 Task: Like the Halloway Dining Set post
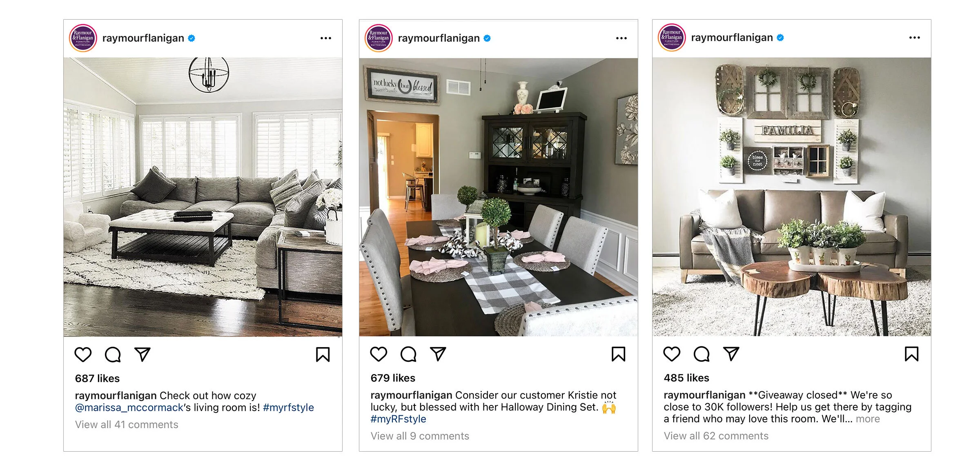[379, 354]
